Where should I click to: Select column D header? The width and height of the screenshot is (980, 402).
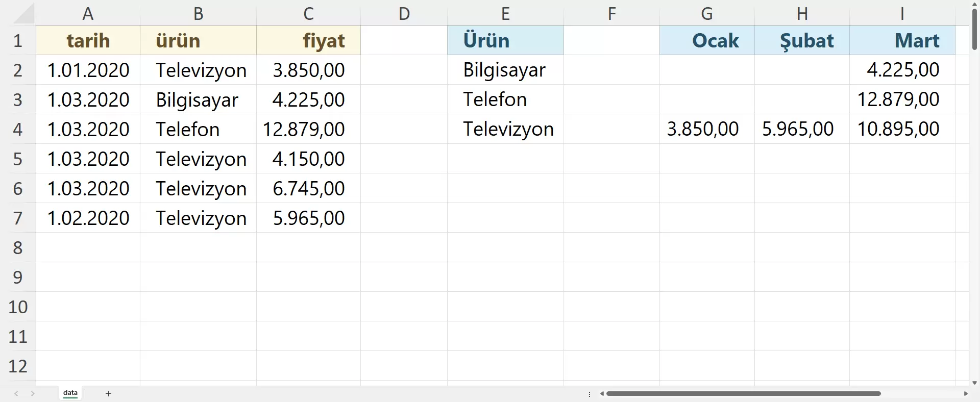click(404, 14)
